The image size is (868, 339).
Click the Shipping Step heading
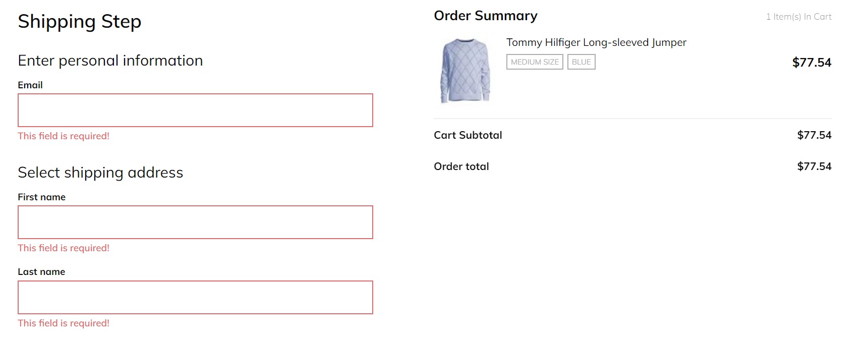coord(80,22)
